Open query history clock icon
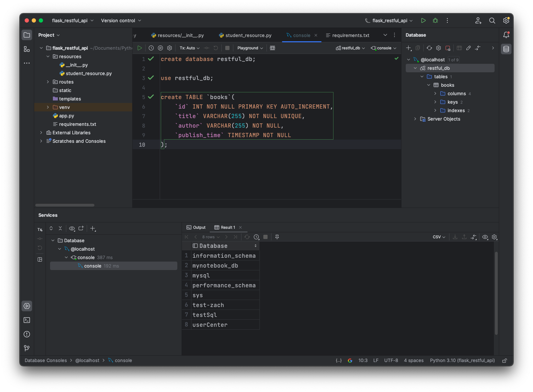The height and width of the screenshot is (392, 533). point(151,48)
